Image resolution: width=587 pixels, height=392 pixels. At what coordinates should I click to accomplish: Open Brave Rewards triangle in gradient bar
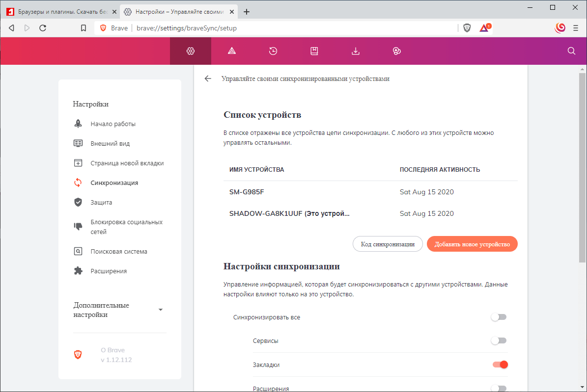point(232,51)
